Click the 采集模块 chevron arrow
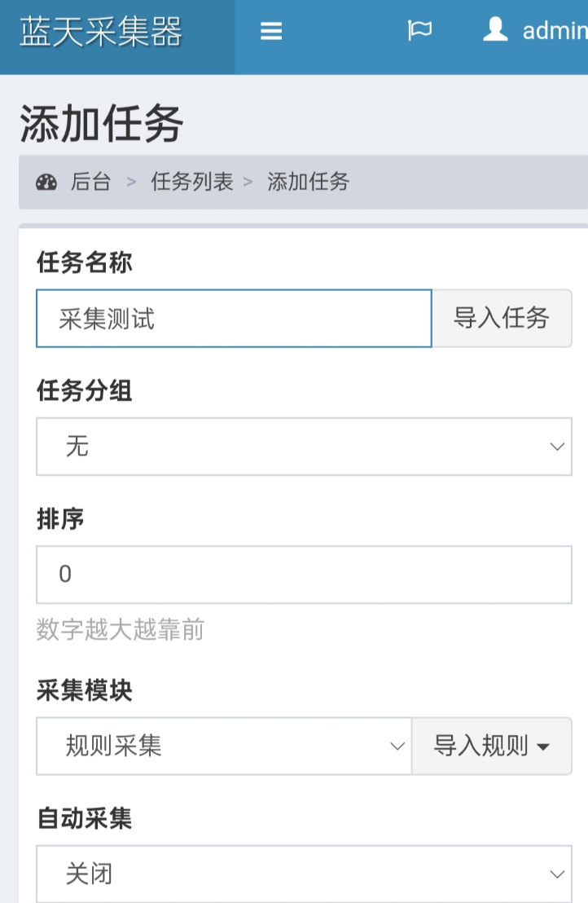The width and height of the screenshot is (588, 903). (397, 746)
